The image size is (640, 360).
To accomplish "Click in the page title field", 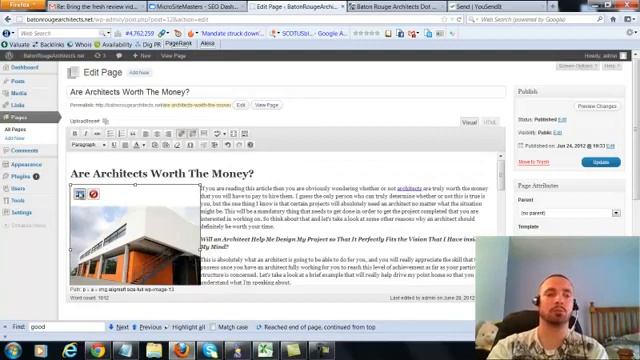I will pyautogui.click(x=286, y=92).
